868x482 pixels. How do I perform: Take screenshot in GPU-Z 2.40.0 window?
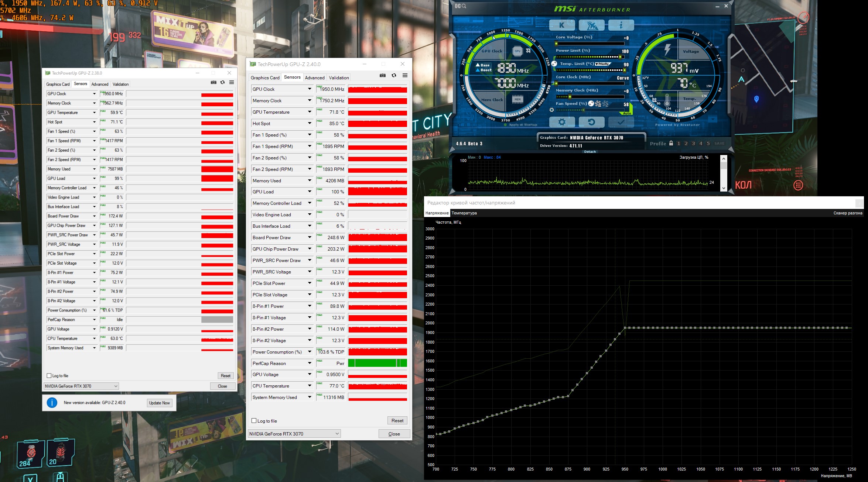coord(383,75)
